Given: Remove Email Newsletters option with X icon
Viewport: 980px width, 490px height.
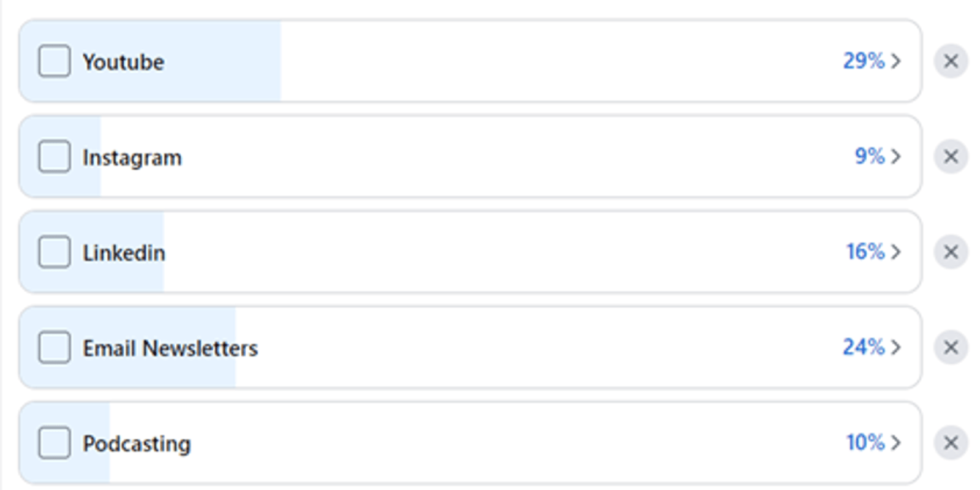Looking at the screenshot, I should 951,347.
